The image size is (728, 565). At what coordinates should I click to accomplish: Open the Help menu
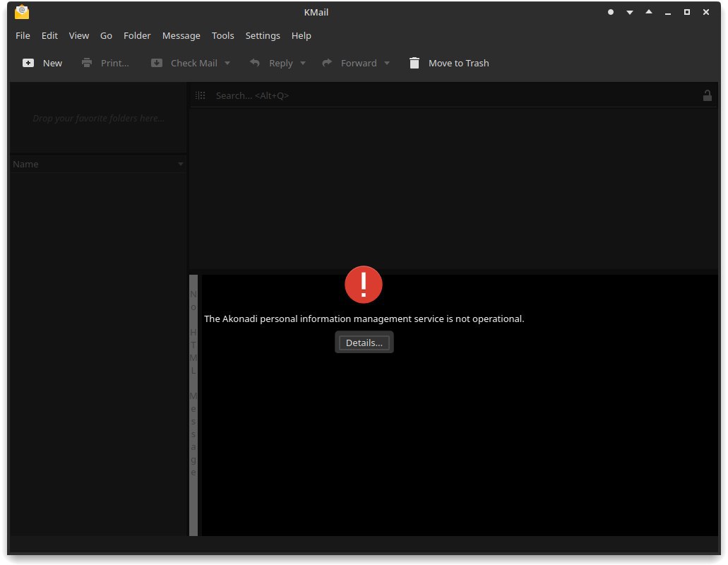point(302,36)
